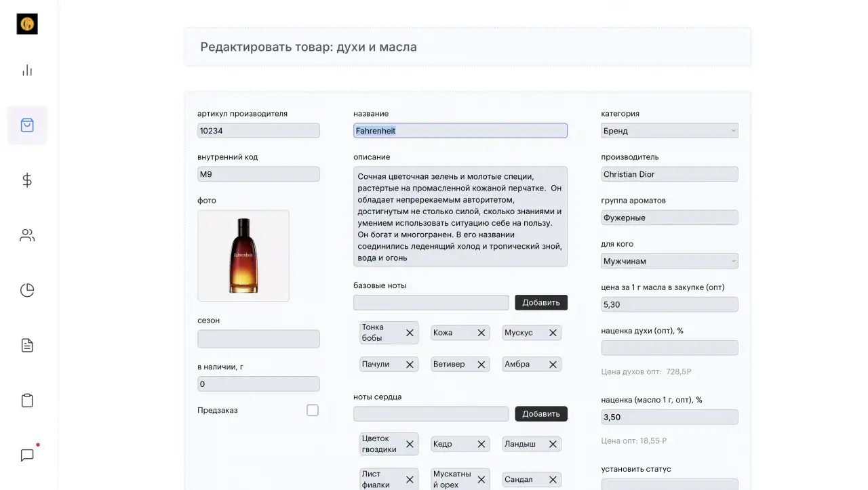Click the в наличии, г field

(x=258, y=384)
